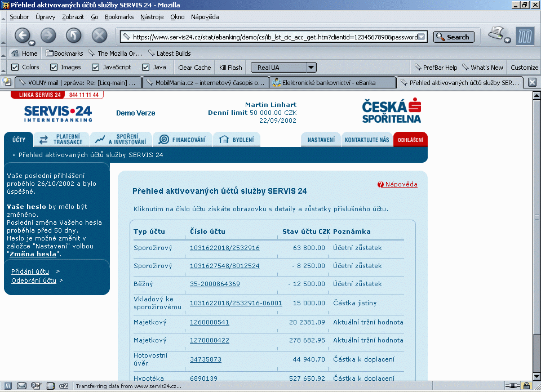Click the URL address input field
The height and width of the screenshot is (392, 541).
pyautogui.click(x=274, y=37)
